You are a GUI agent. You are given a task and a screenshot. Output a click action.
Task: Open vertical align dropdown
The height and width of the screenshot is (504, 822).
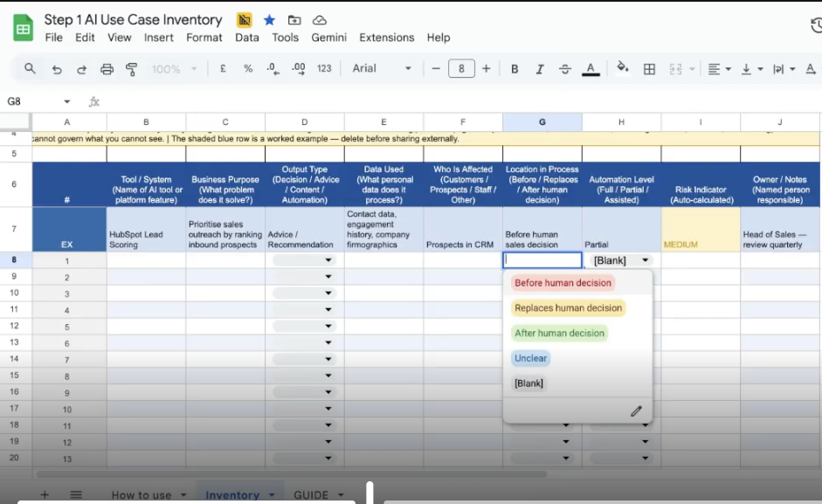752,69
